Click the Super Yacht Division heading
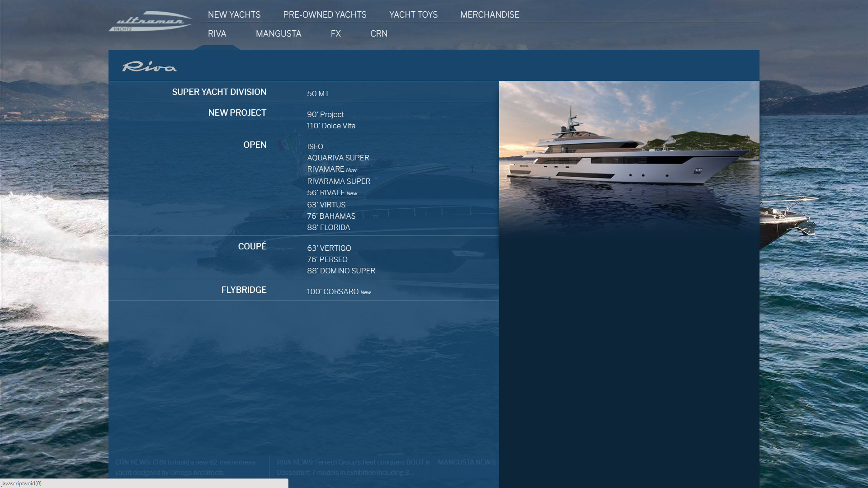 coord(219,92)
